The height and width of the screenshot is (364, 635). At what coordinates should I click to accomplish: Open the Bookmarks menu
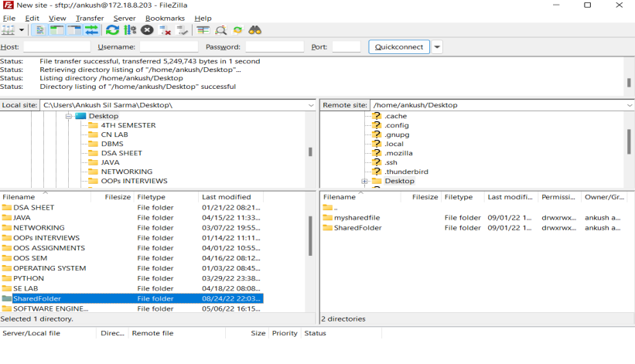point(165,19)
